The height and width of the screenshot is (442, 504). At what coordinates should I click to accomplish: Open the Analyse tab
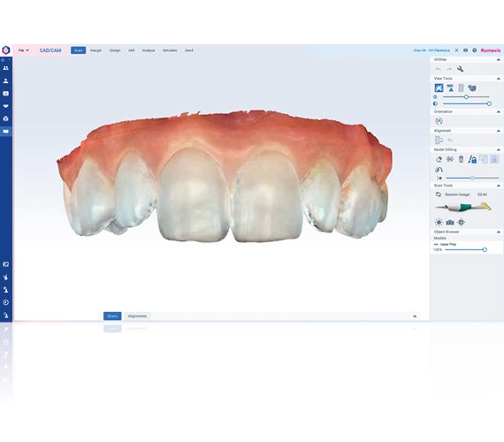(149, 50)
